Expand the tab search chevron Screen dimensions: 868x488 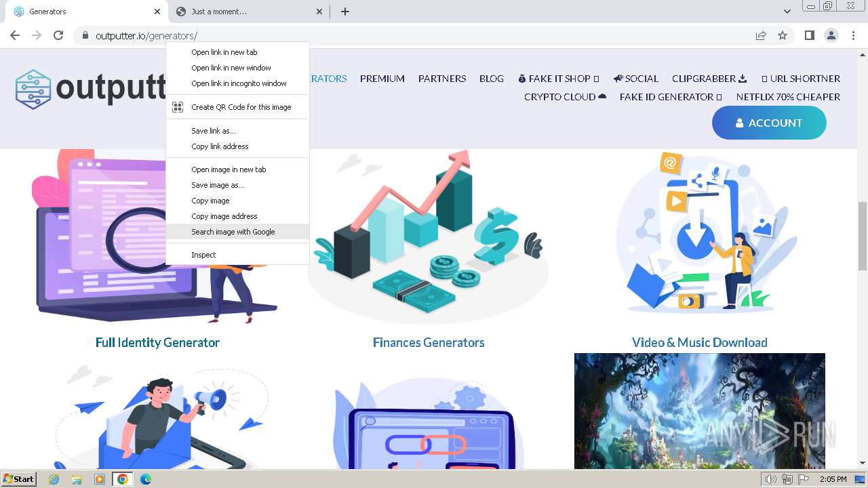click(x=787, y=12)
